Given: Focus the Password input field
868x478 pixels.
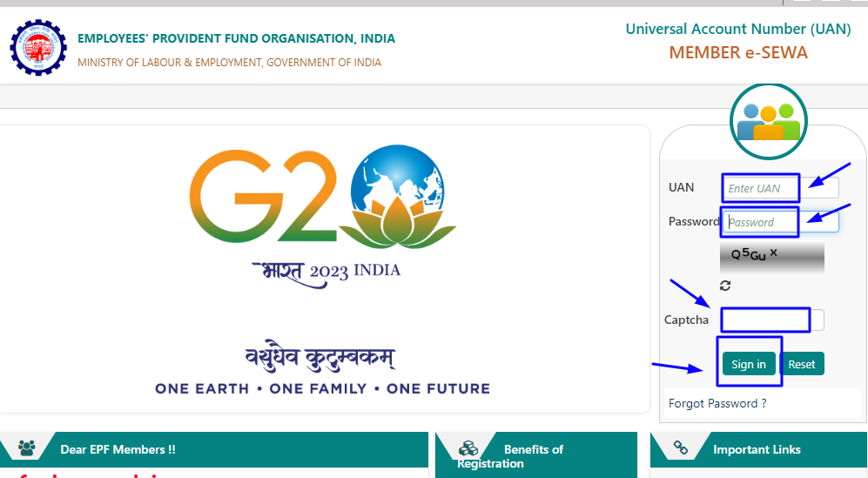Looking at the screenshot, I should (781, 221).
